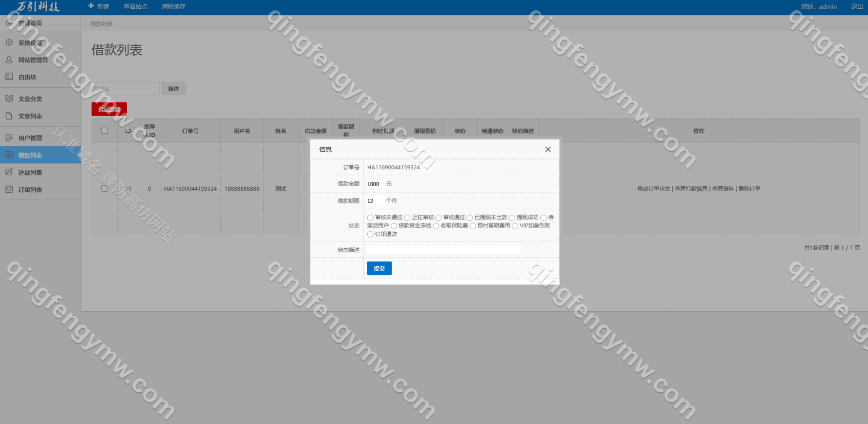868x424 pixels.
Task: Toggle the select-all checkbox in table header
Action: click(104, 131)
